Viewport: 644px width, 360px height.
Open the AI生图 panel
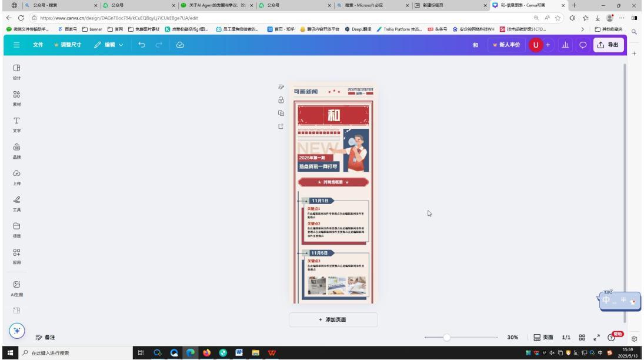[16, 288]
